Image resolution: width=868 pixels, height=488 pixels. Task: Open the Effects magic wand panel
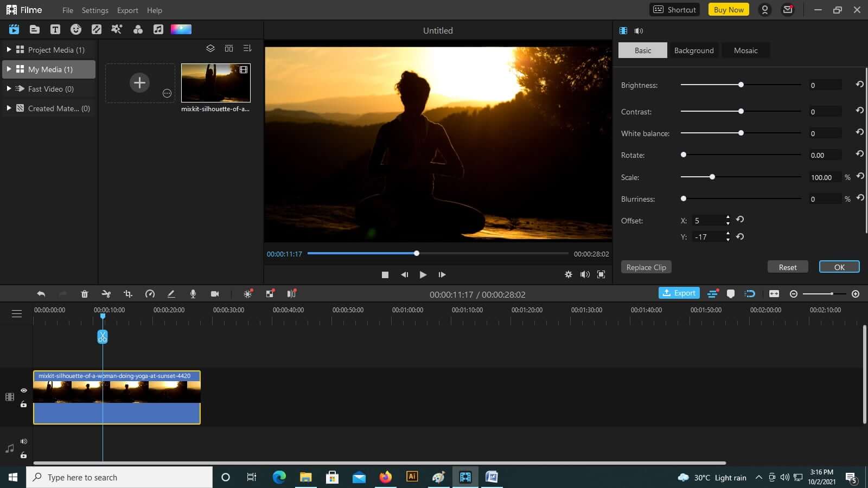click(x=117, y=29)
